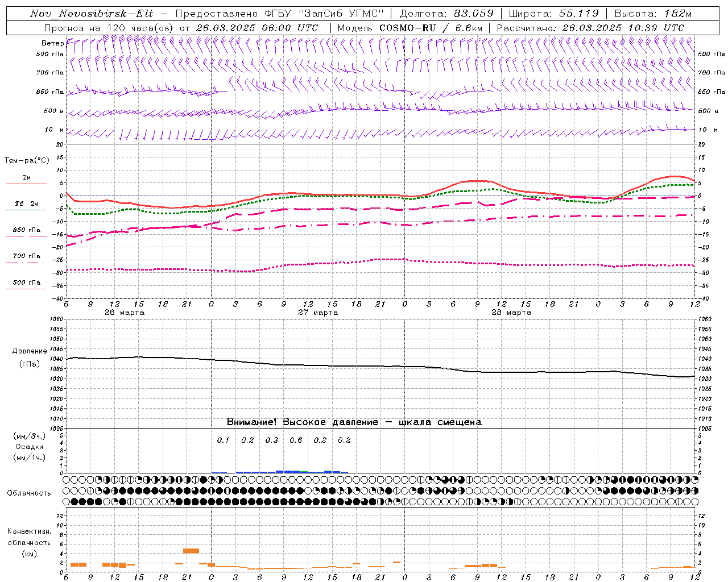Viewport: 728px width, 582px height.
Task: Click the station title Nov_Novosibirsk-Elt
Action: (91, 14)
